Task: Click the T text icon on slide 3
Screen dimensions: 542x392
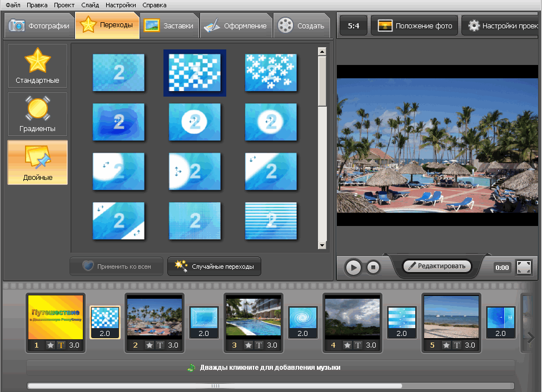Action: [258, 345]
